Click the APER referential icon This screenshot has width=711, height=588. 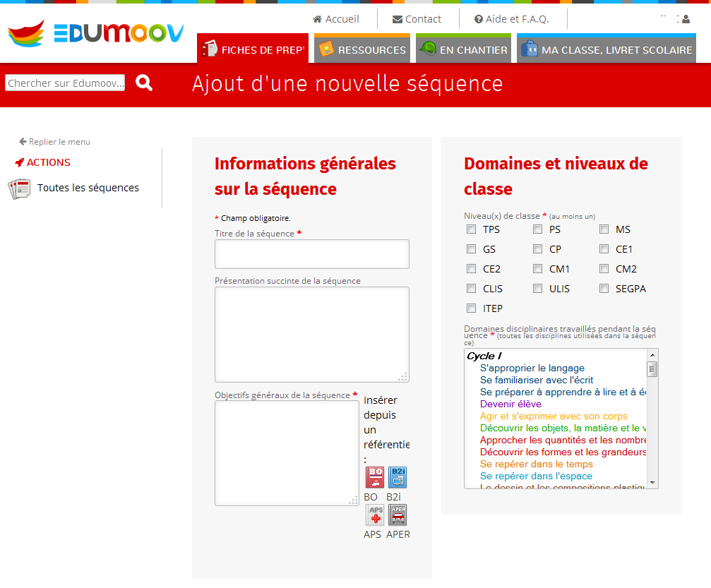tap(398, 515)
